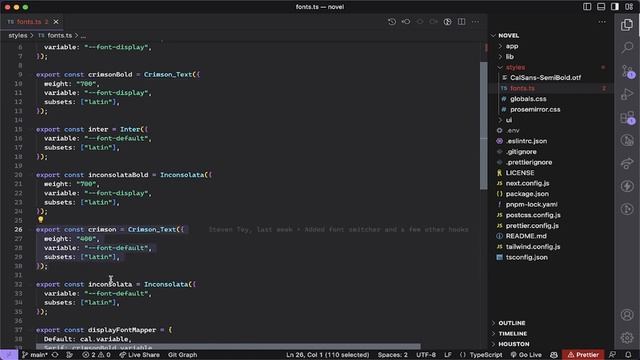The width and height of the screenshot is (640, 360).
Task: Click the fonts.ts breadcrumb item
Action: (x=60, y=36)
